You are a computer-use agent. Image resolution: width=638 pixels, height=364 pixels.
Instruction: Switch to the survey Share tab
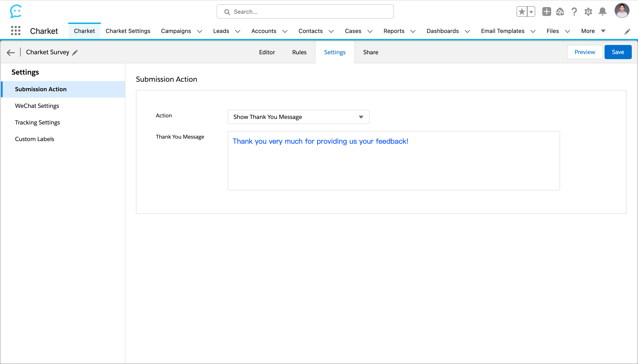tap(370, 52)
